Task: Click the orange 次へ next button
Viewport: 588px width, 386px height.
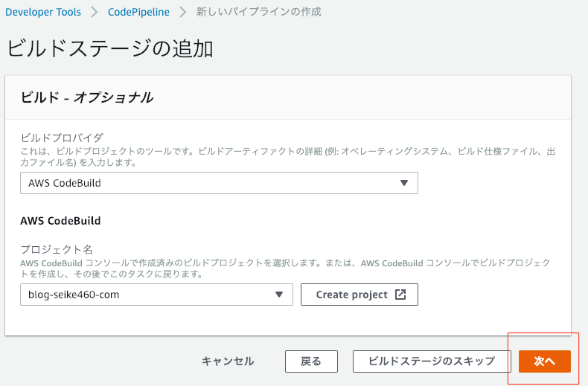Action: (545, 361)
